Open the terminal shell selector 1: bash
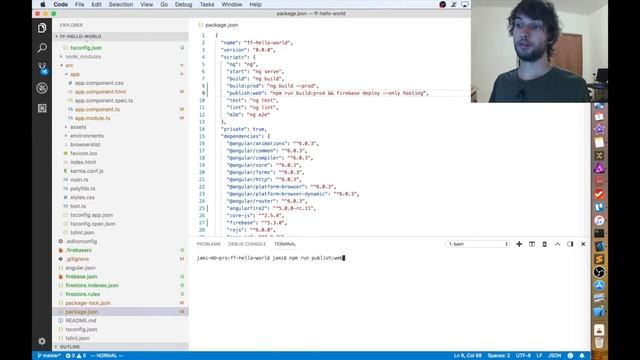Viewport: 640px width, 360px height. (478, 244)
